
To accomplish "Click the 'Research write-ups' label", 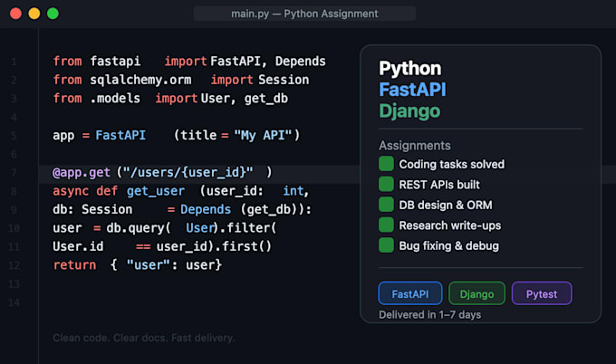I will [x=450, y=225].
